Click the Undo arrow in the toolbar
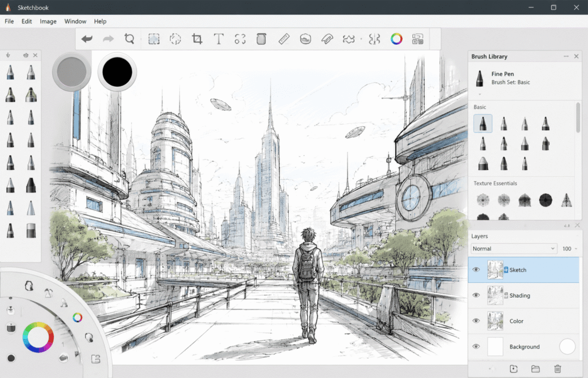The height and width of the screenshot is (378, 588). (x=87, y=38)
